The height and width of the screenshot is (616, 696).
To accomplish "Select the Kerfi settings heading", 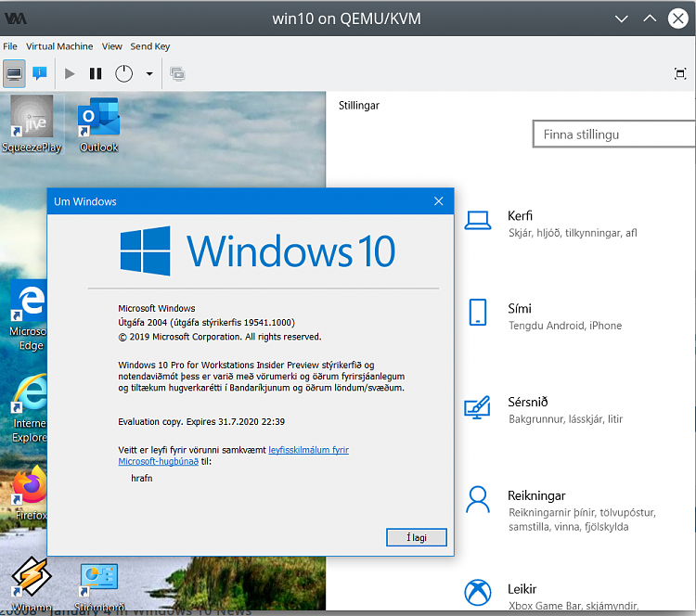I will click(520, 216).
